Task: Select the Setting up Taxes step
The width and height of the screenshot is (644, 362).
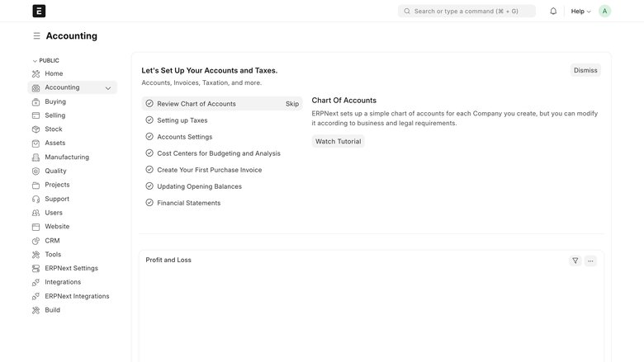Action: point(222,120)
